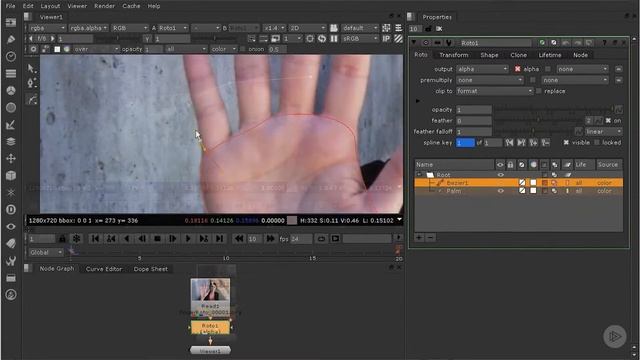Click the go to next spline key button
This screenshot has height=360, width=640.
(x=521, y=142)
